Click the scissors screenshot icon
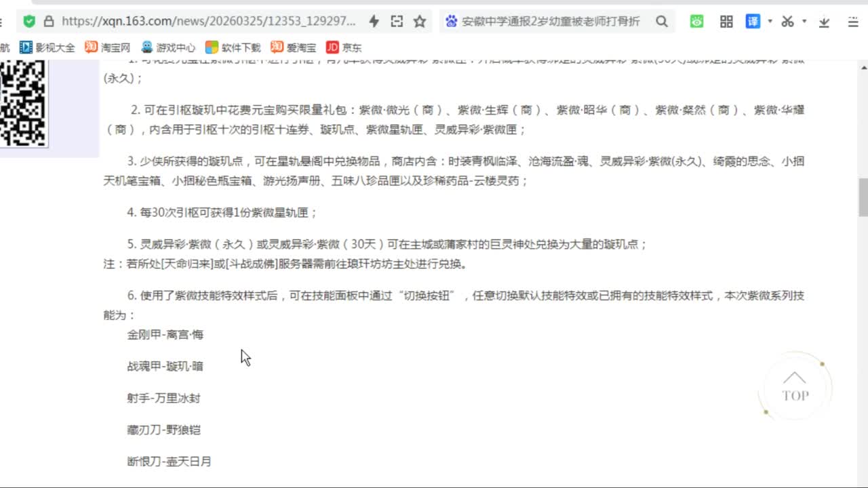868x488 pixels. 787,22
